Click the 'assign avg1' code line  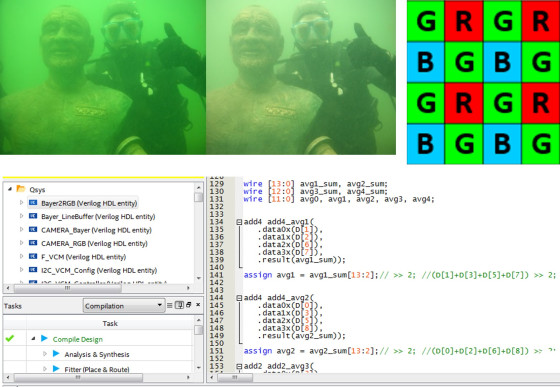(x=400, y=275)
